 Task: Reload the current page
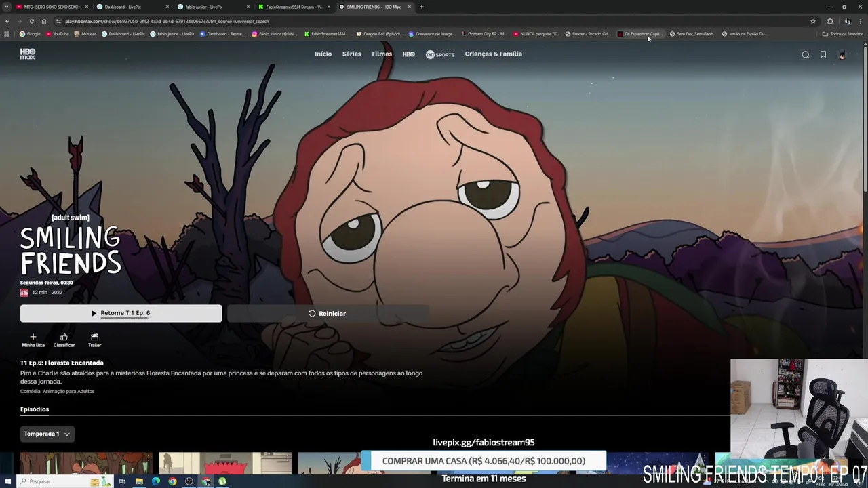click(31, 21)
